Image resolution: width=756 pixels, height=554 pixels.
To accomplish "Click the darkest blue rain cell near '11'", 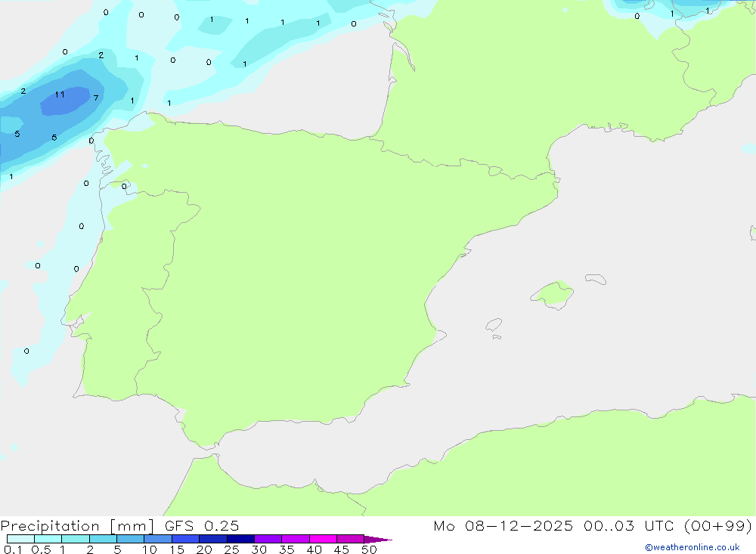I will [x=65, y=101].
